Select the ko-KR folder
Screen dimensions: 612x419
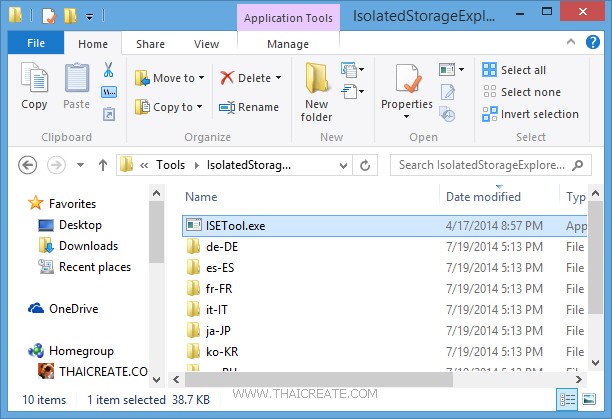(384, 352)
